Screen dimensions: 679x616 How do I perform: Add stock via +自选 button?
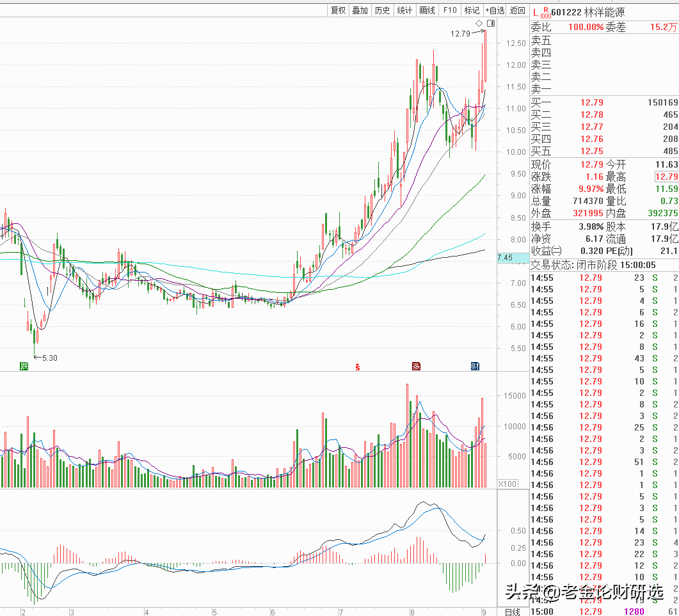click(x=495, y=10)
